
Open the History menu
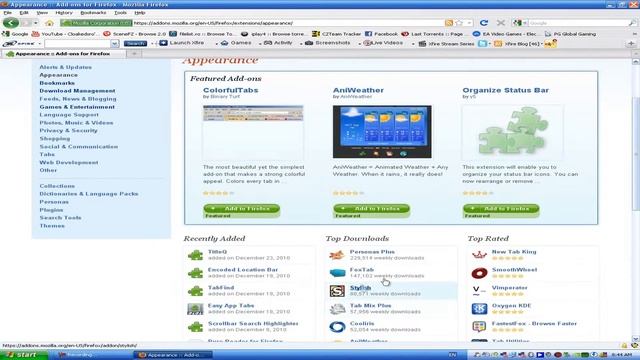(64, 13)
